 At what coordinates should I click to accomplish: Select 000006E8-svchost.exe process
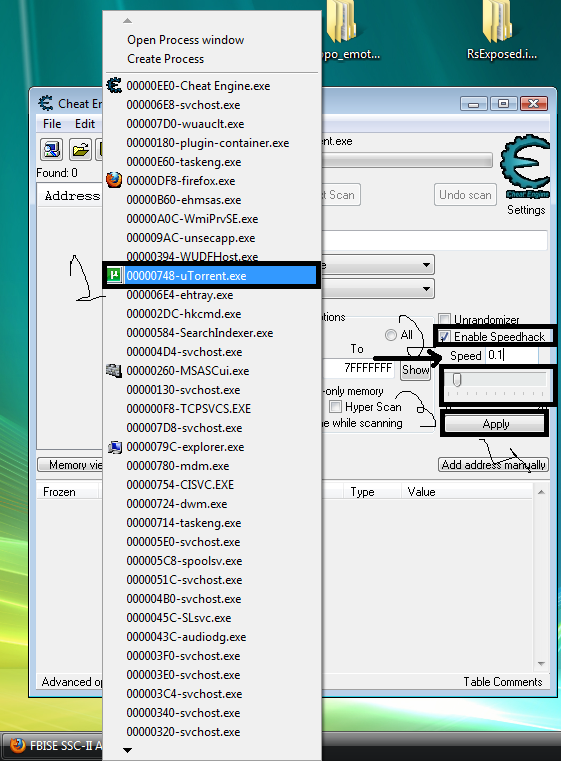click(211, 105)
